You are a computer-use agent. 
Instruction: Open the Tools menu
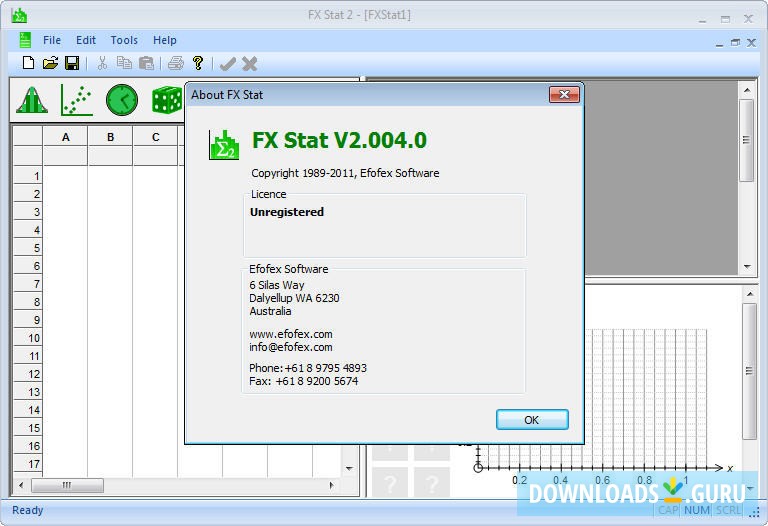pyautogui.click(x=124, y=40)
